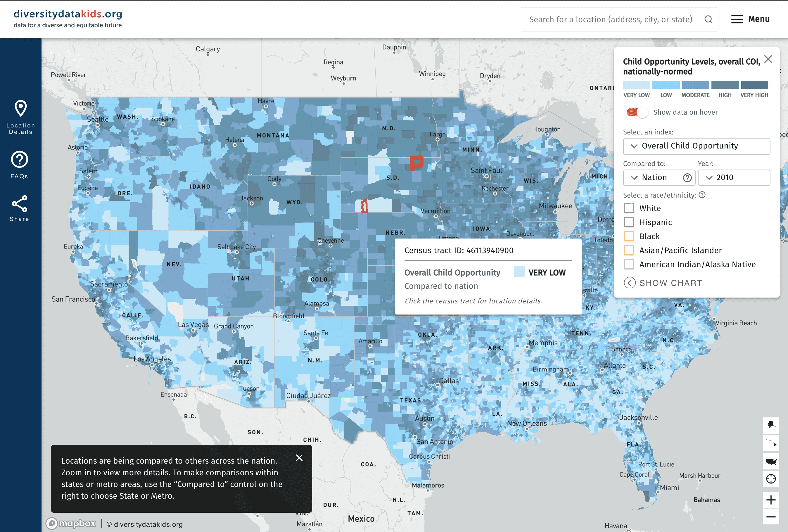Click the Share icon in the left sidebar
Viewport: 788px width, 532px height.
pyautogui.click(x=20, y=203)
